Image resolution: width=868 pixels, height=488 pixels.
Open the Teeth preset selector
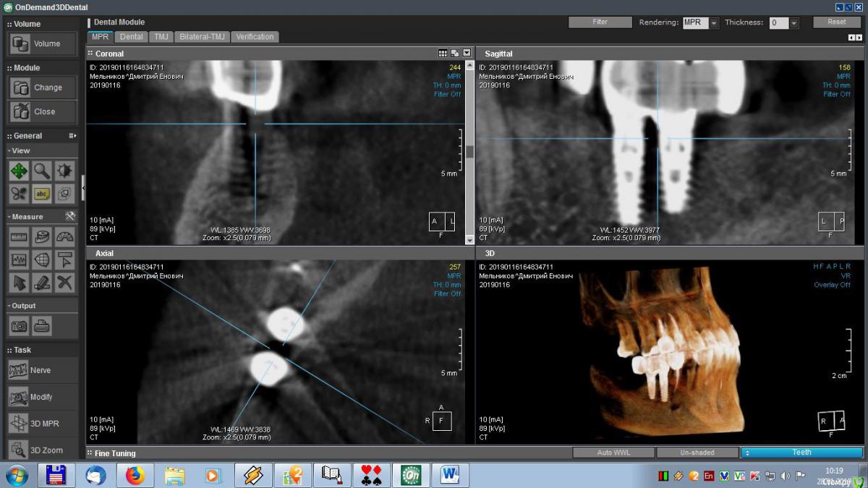click(801, 453)
